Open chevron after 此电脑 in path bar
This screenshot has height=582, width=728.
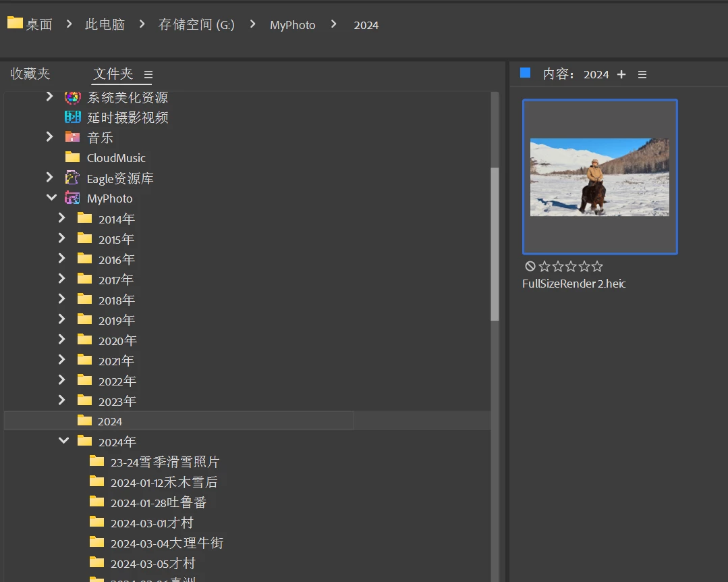(142, 24)
